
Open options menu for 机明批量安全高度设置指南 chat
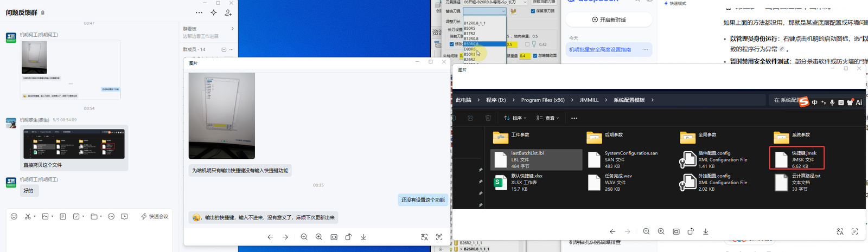(646, 49)
